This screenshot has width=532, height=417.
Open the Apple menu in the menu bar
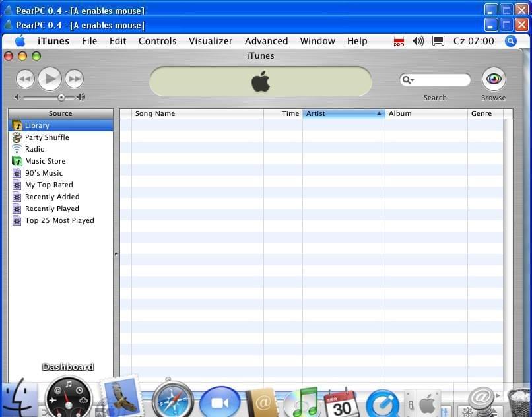[20, 41]
